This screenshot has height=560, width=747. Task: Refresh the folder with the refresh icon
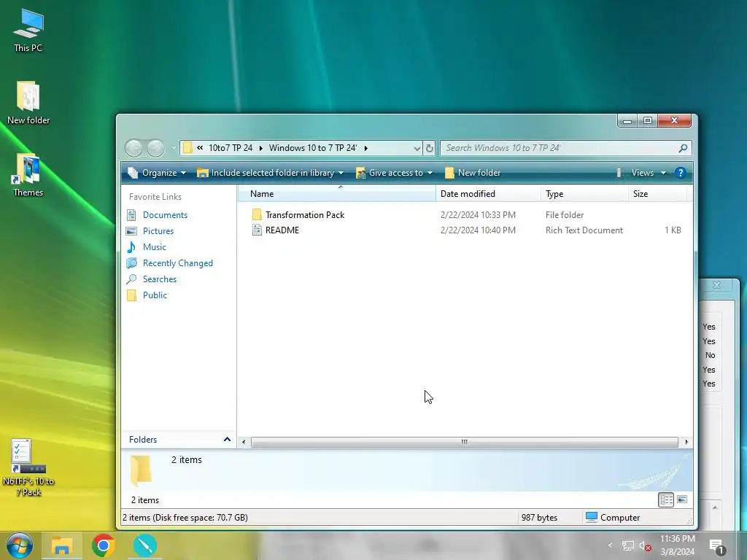point(429,148)
